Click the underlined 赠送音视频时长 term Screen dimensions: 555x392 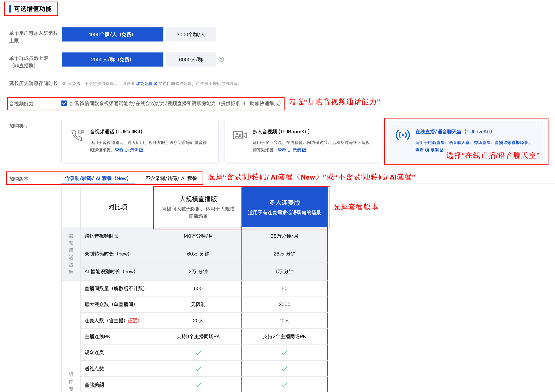[x=102, y=236]
